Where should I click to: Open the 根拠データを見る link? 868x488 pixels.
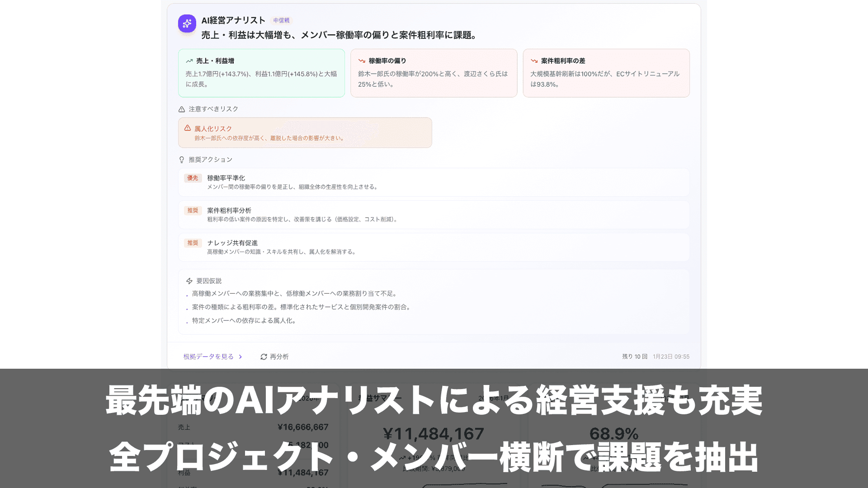pyautogui.click(x=208, y=357)
